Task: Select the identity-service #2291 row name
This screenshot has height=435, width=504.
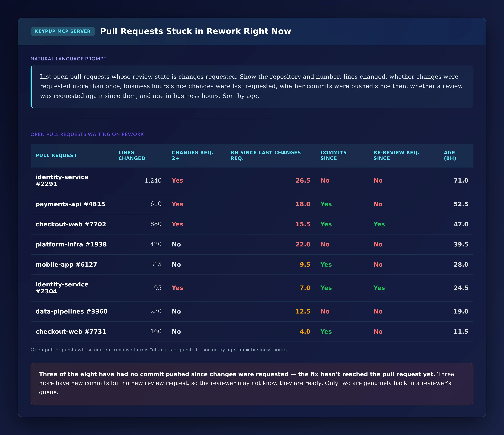Action: (x=62, y=181)
